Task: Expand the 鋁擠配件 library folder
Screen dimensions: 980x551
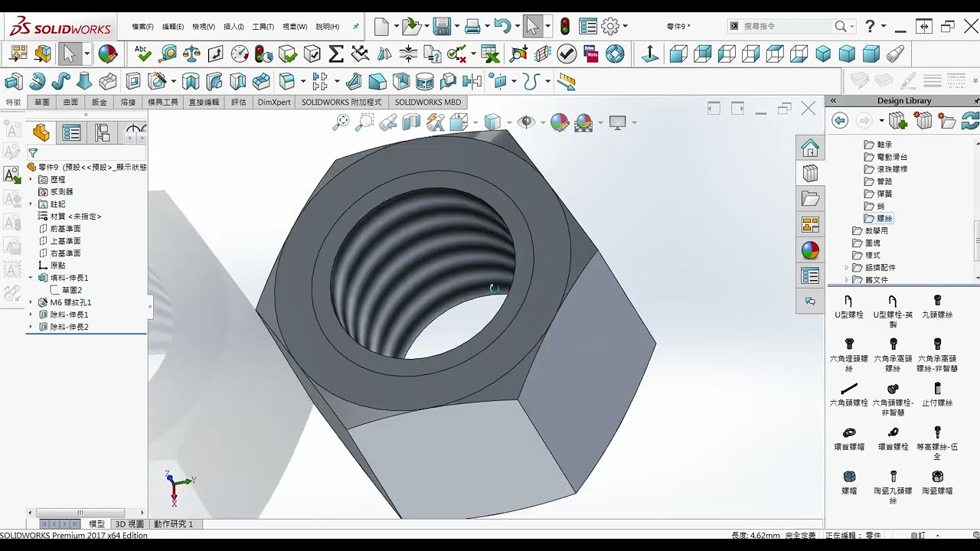Action: pyautogui.click(x=847, y=267)
